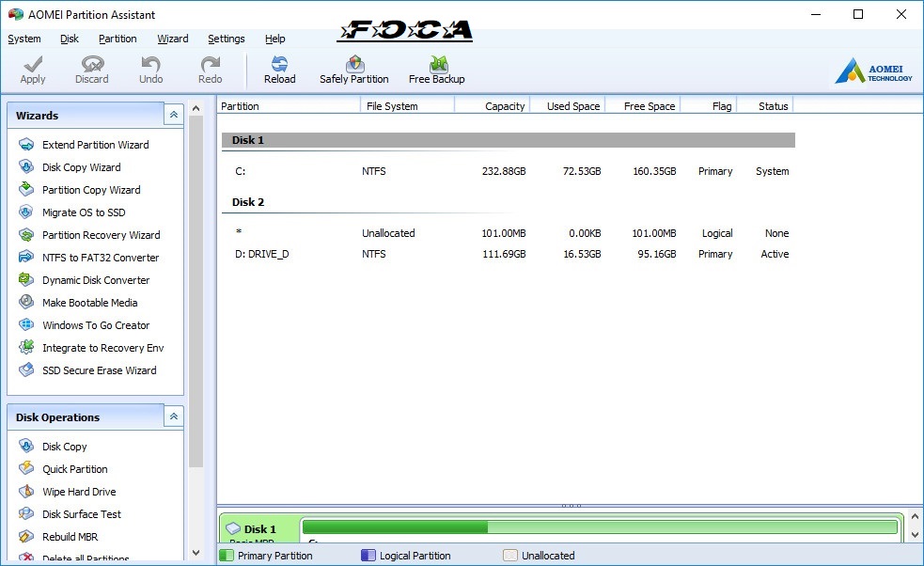
Task: Collapse the Disk Operations panel
Action: (x=174, y=417)
